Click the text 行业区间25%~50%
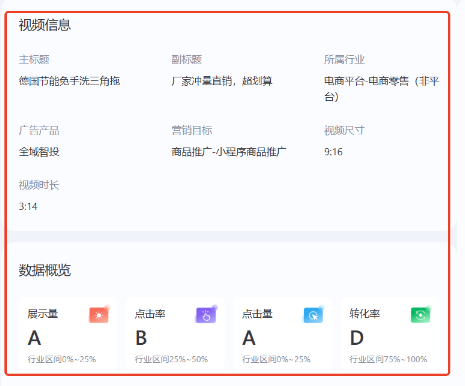 pyautogui.click(x=171, y=359)
